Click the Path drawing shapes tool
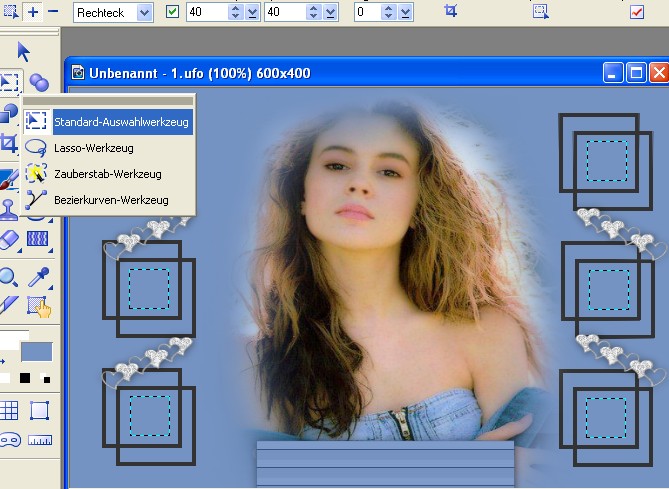The image size is (669, 489). tap(9, 113)
